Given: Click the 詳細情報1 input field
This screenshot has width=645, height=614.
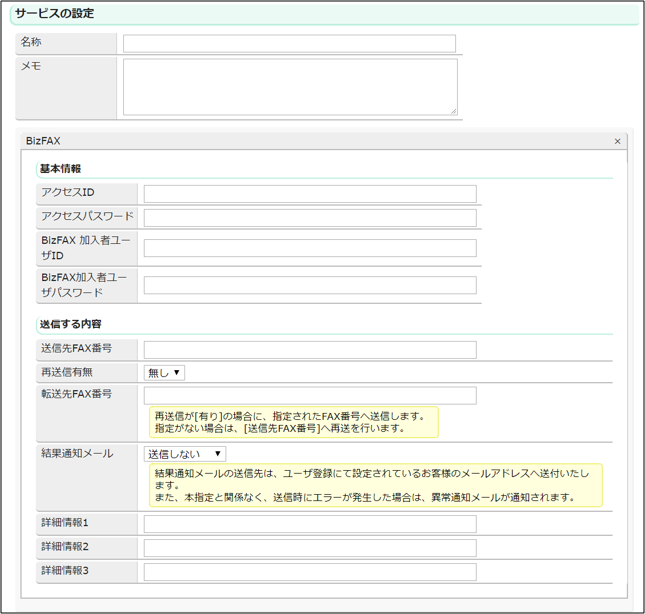Looking at the screenshot, I should pos(310,524).
